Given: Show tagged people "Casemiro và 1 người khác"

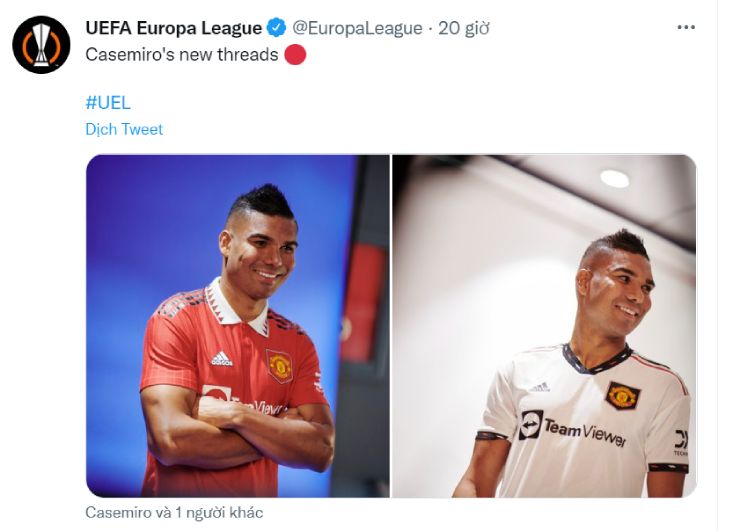Looking at the screenshot, I should coord(174,513).
